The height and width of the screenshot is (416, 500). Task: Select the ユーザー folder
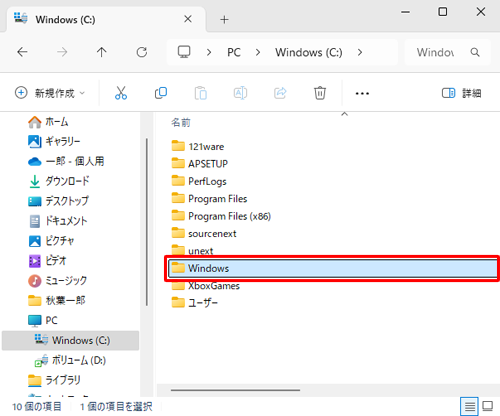195,303
